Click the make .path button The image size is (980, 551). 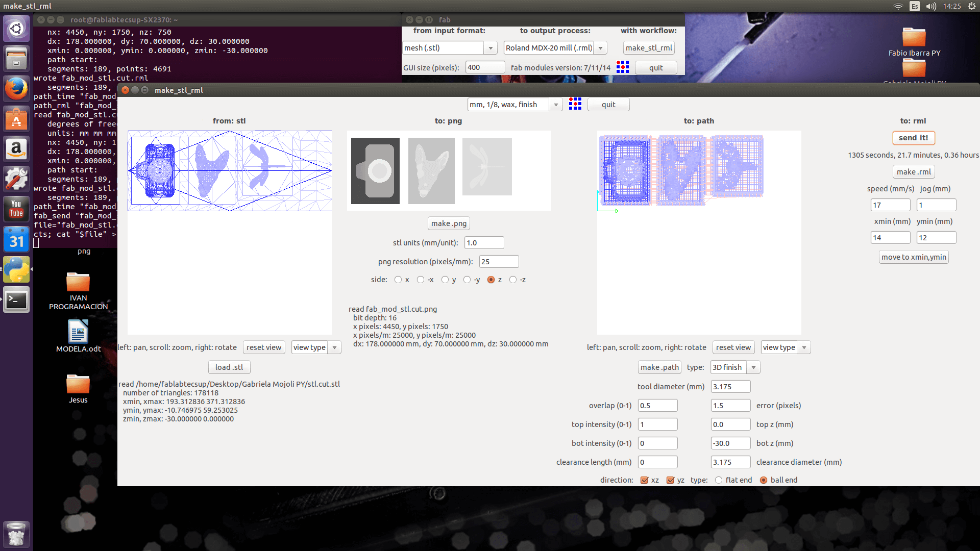tap(659, 367)
